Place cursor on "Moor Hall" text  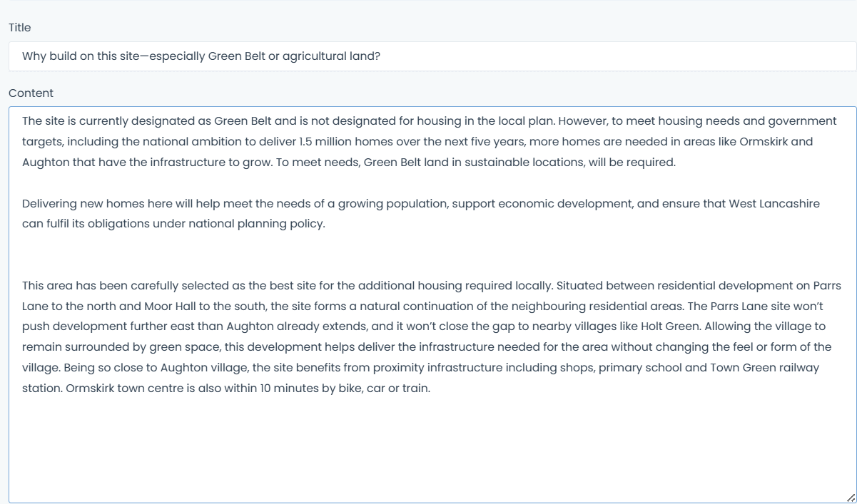pos(168,306)
